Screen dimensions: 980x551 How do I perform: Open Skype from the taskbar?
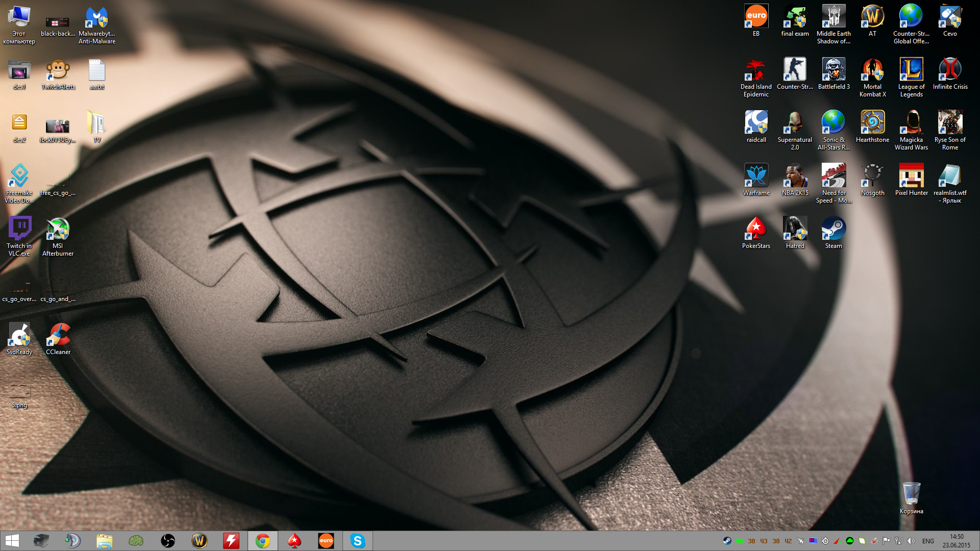(358, 541)
